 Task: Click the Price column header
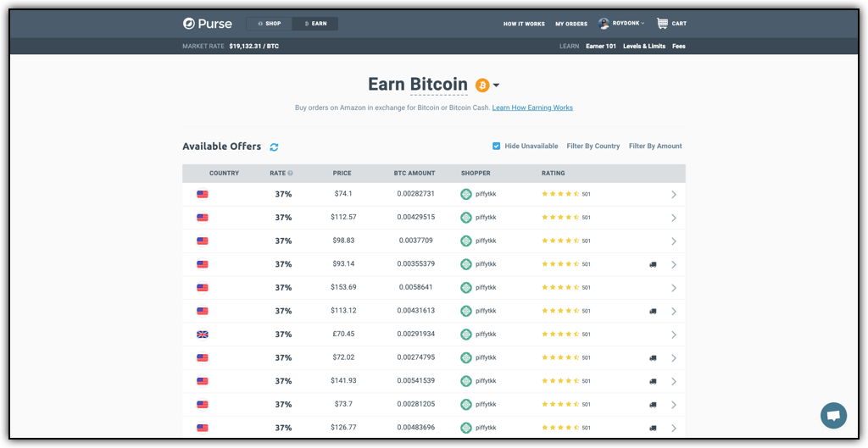point(342,173)
